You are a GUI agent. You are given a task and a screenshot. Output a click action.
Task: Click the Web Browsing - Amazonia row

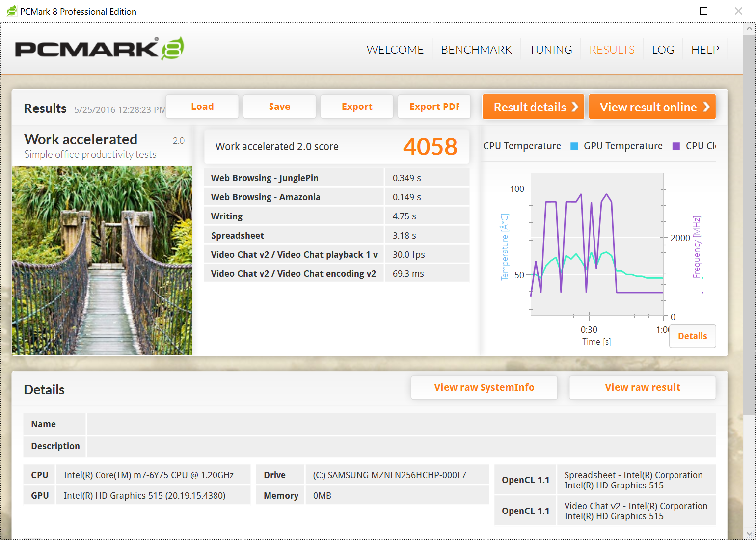coord(336,197)
